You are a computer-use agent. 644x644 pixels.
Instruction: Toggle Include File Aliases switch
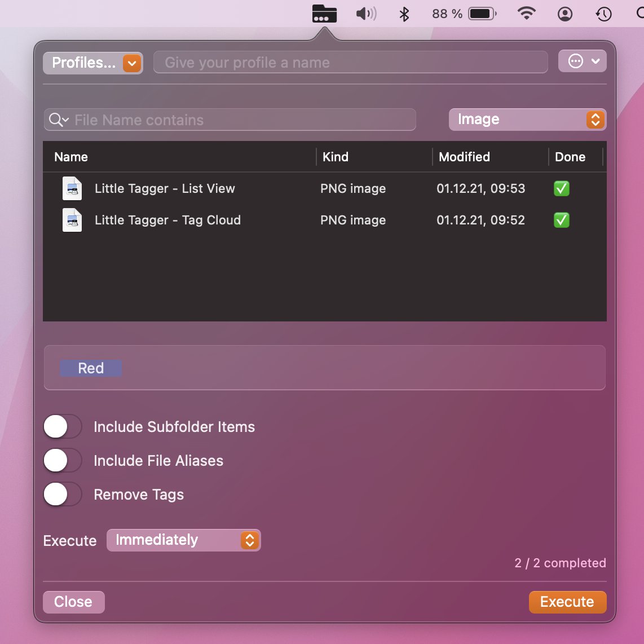[63, 460]
